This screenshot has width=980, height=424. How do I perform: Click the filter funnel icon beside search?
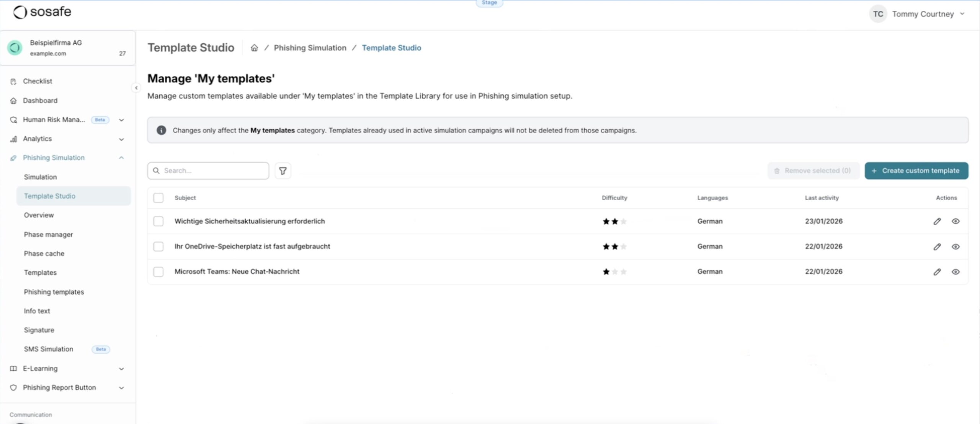283,171
